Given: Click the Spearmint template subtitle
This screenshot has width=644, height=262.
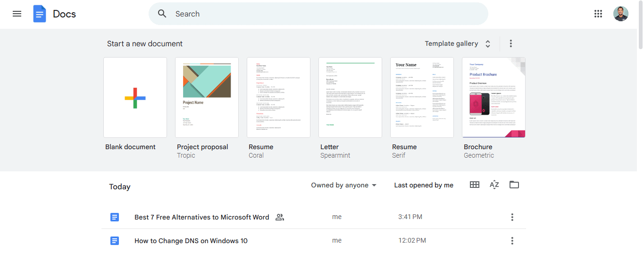Looking at the screenshot, I should [x=335, y=155].
